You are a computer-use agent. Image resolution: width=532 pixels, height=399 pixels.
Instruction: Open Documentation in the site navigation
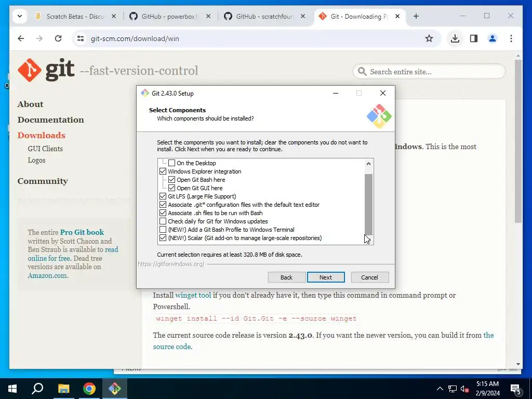[51, 120]
